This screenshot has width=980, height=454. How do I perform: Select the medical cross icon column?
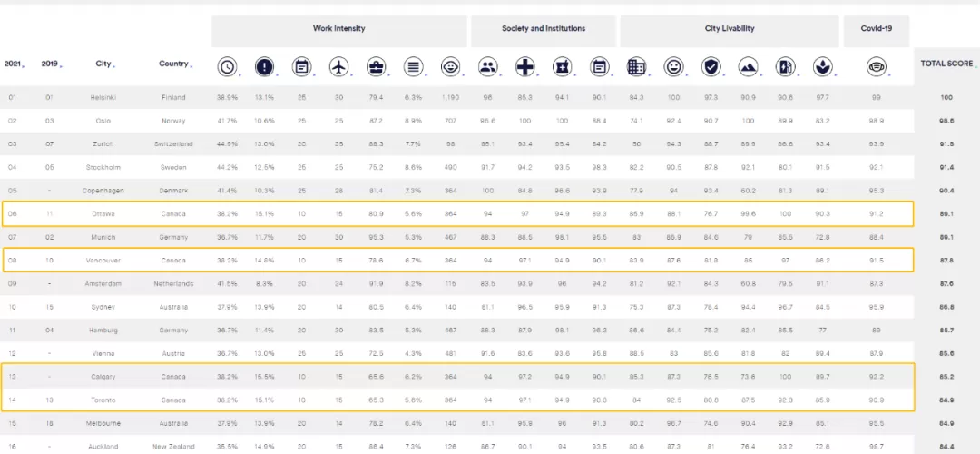[x=525, y=66]
